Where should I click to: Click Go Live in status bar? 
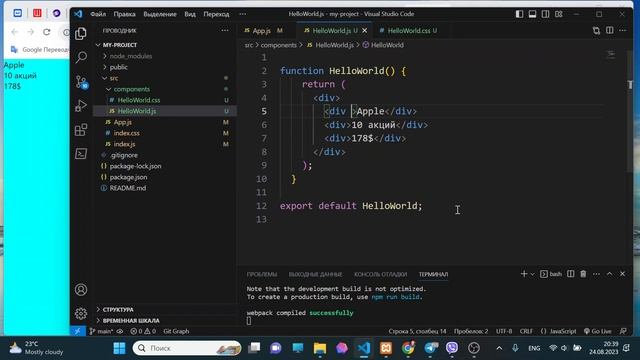(597, 331)
